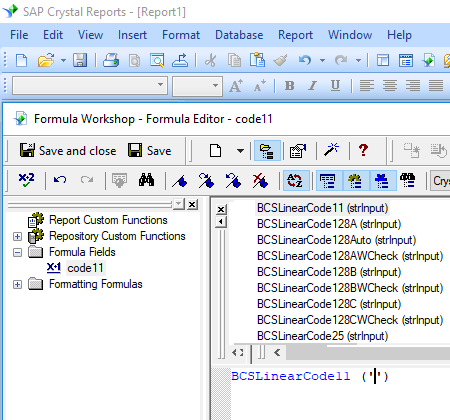Open the font name dropdown

coord(160,85)
